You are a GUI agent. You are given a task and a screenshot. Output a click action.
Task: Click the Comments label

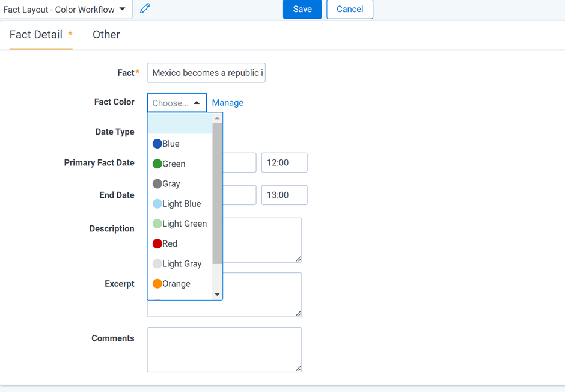[x=113, y=338]
